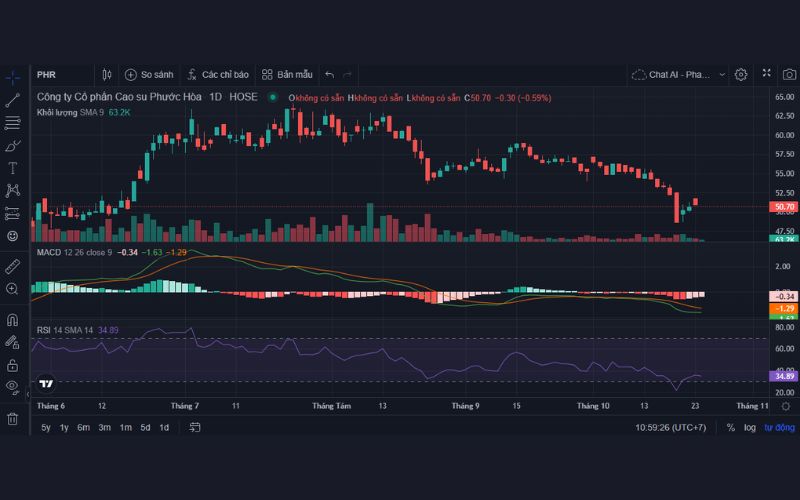Select the brush drawing tool
800x500 pixels.
(13, 145)
